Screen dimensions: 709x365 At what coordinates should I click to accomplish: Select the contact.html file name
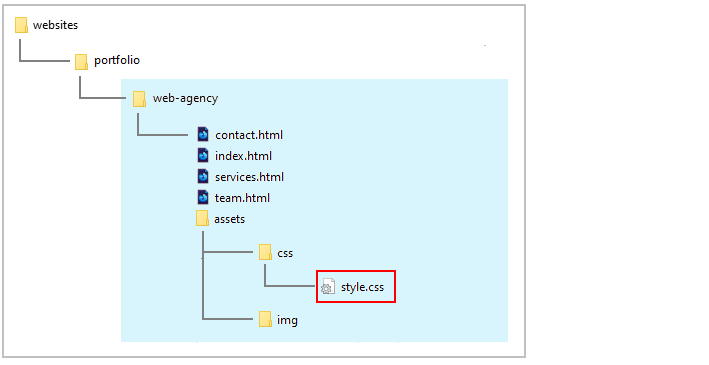pyautogui.click(x=249, y=135)
